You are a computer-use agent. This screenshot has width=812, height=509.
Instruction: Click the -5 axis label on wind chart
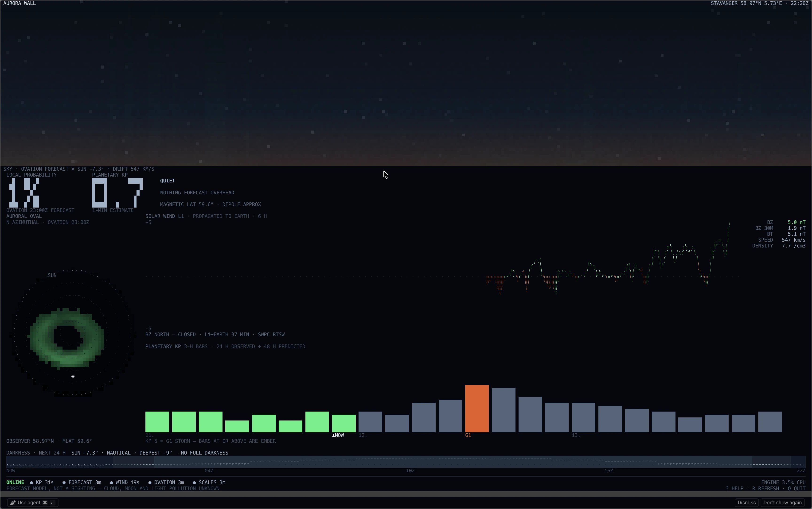(x=148, y=328)
